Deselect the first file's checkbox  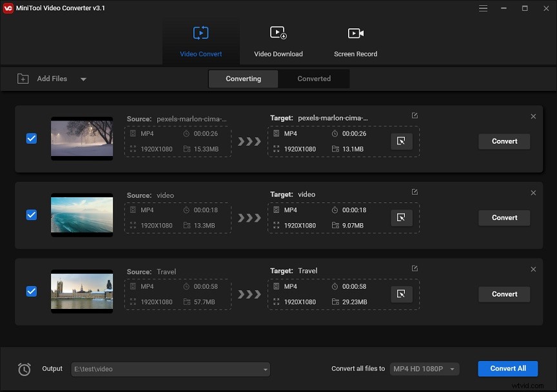[31, 138]
